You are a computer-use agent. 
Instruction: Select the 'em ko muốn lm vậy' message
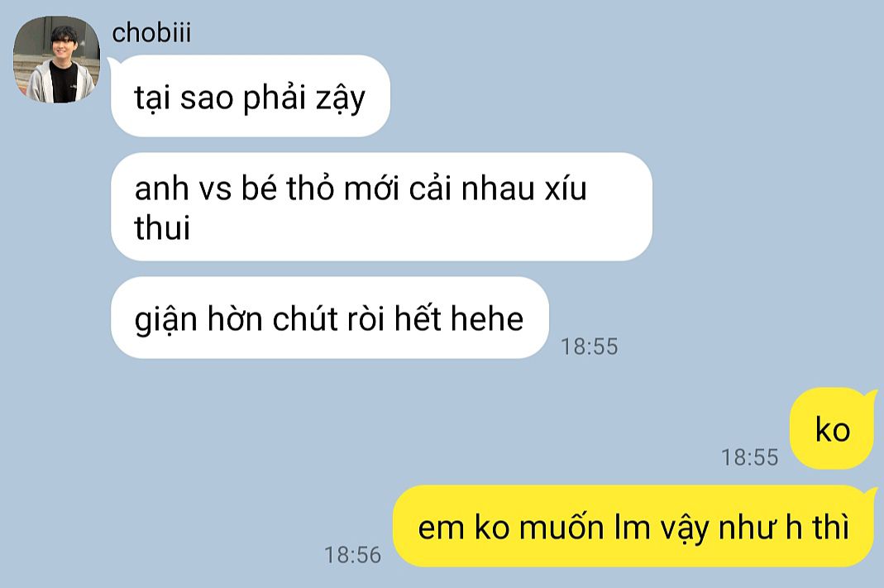coord(633,526)
